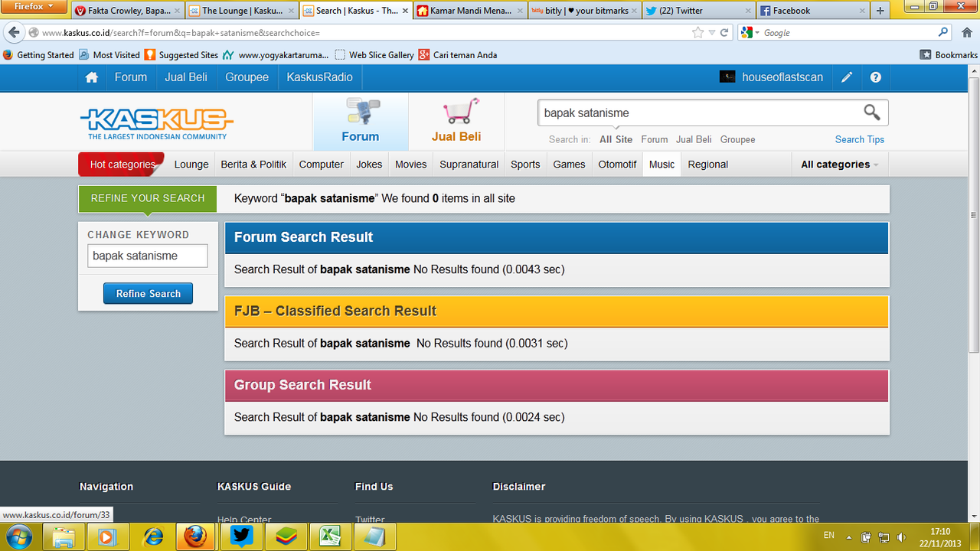Viewport: 980px width, 551px height.
Task: Click the browser back arrow button
Action: click(x=13, y=33)
